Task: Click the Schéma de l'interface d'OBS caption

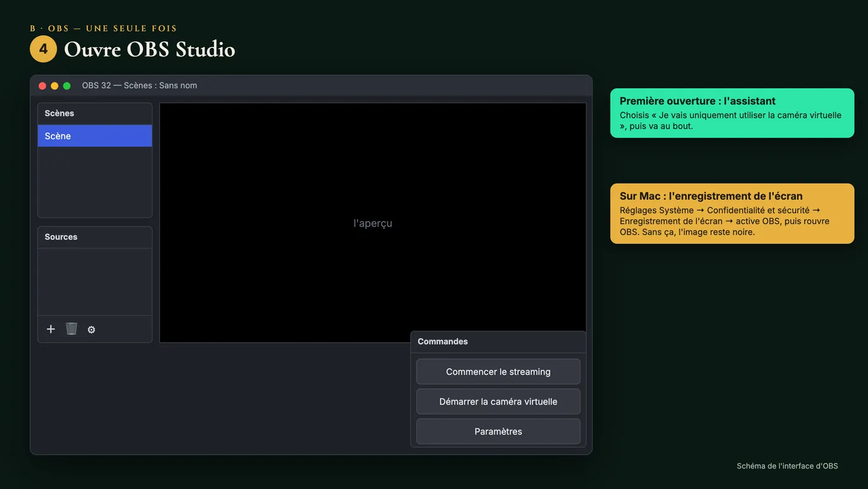Action: (x=787, y=466)
